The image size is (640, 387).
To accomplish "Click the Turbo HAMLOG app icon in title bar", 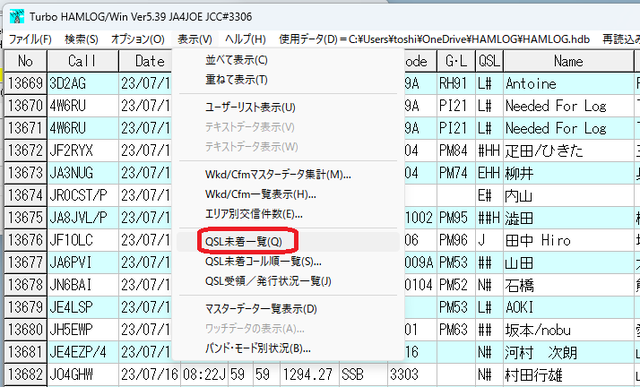I will tap(17, 17).
